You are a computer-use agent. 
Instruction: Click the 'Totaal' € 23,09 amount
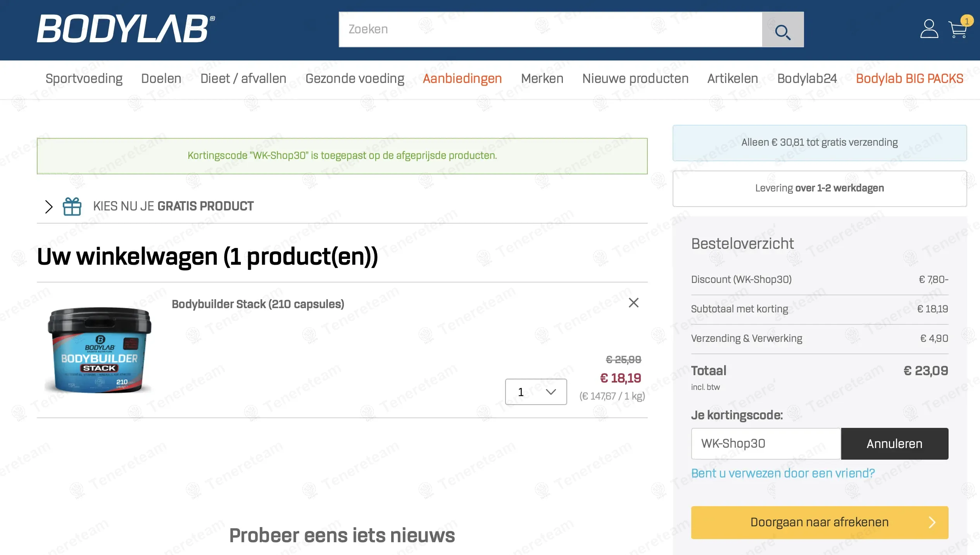coord(926,371)
